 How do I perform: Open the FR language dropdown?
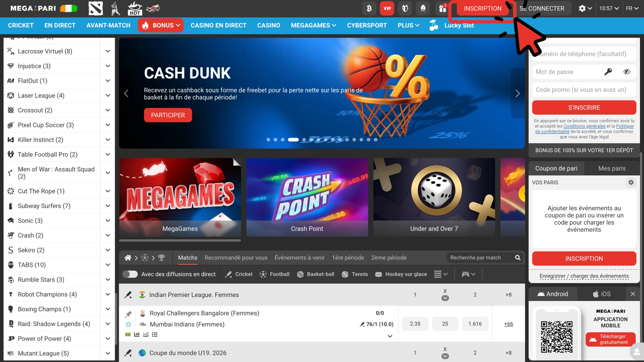[x=632, y=8]
